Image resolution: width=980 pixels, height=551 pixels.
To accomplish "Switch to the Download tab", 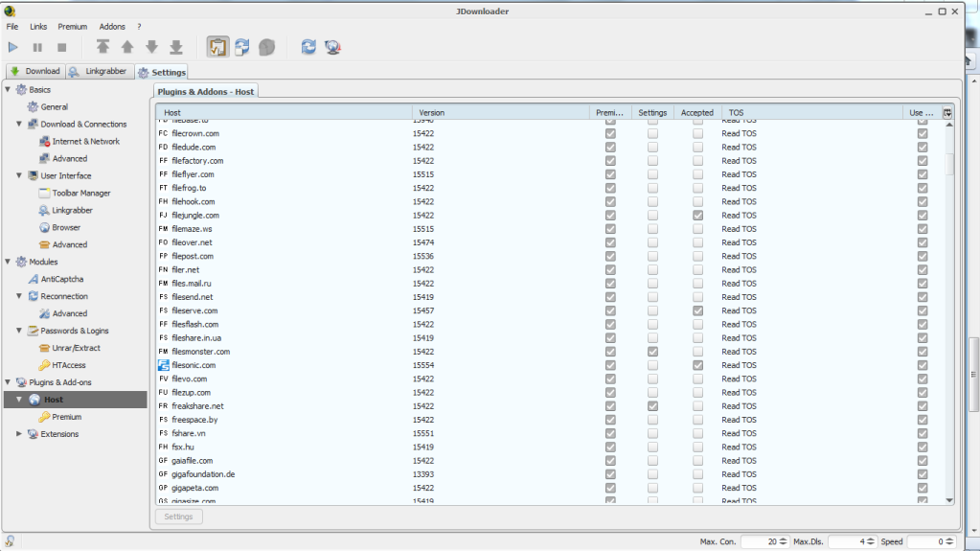I will pos(35,71).
